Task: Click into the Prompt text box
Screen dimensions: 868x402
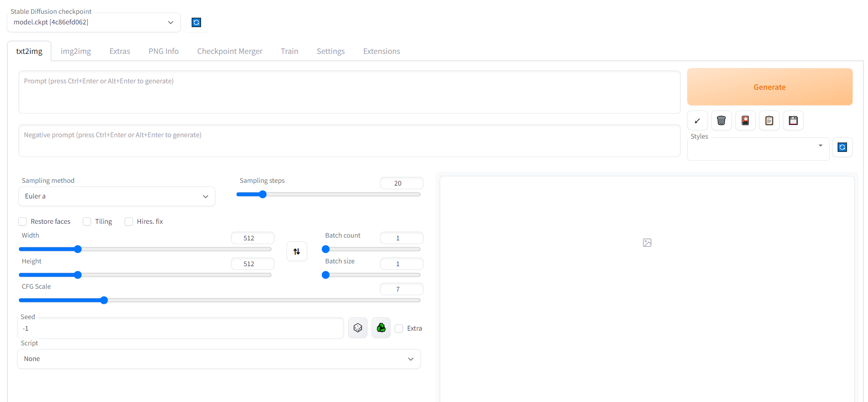Action: (350, 92)
